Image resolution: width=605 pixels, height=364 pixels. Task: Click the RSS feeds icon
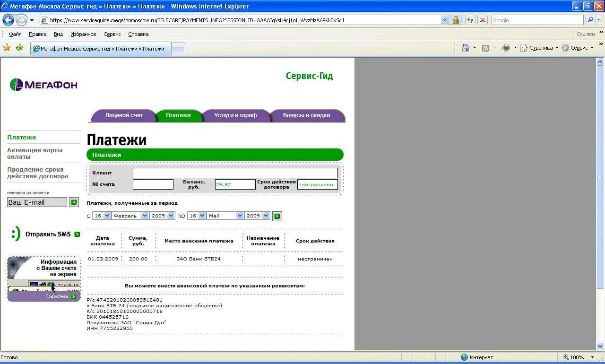click(485, 48)
